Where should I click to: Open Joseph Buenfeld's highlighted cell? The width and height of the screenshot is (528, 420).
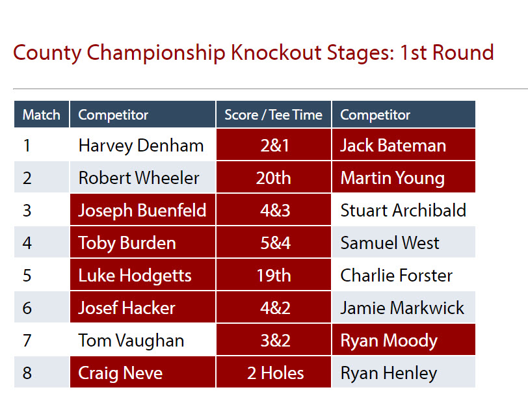142,209
